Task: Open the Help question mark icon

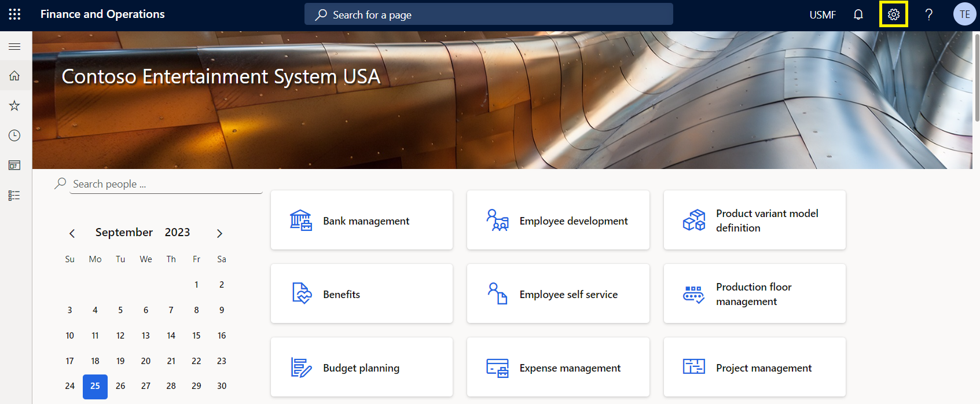Action: (x=929, y=14)
